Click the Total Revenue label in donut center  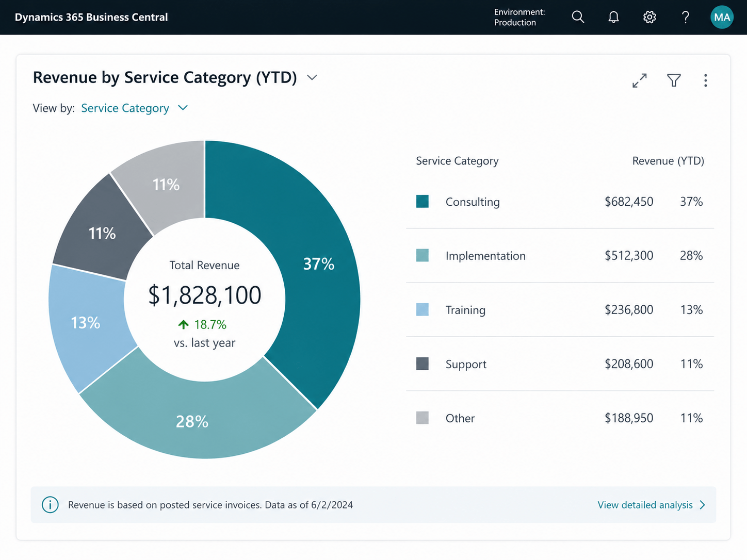point(204,265)
